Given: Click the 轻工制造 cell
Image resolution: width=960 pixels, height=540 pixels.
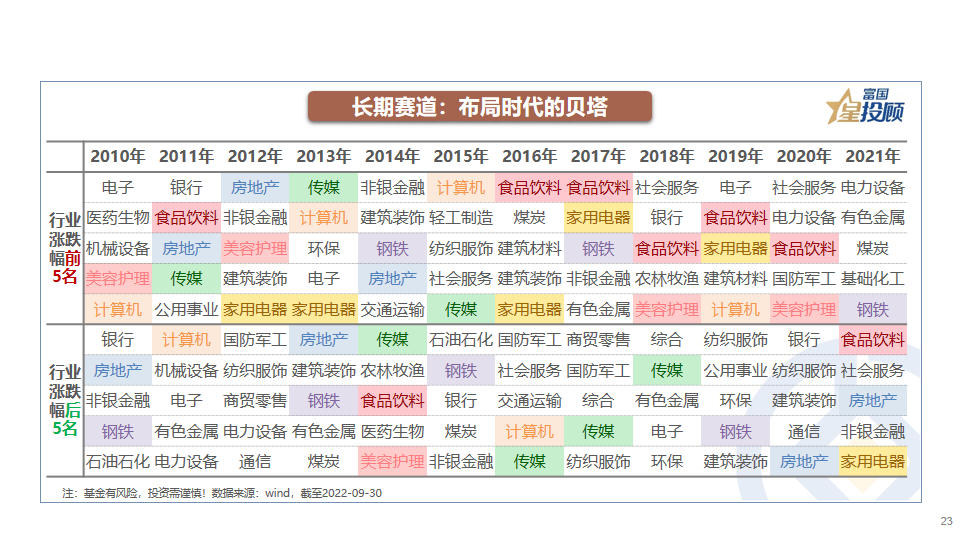Looking at the screenshot, I should (x=461, y=218).
